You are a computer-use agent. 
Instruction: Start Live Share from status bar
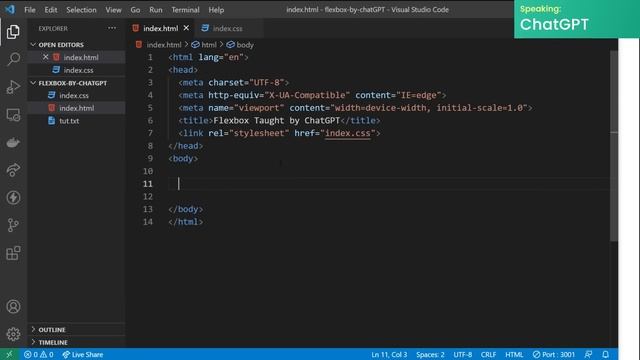(x=83, y=354)
